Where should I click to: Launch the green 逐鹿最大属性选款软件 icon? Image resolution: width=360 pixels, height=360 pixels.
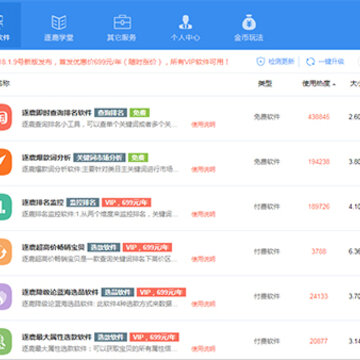5,342
